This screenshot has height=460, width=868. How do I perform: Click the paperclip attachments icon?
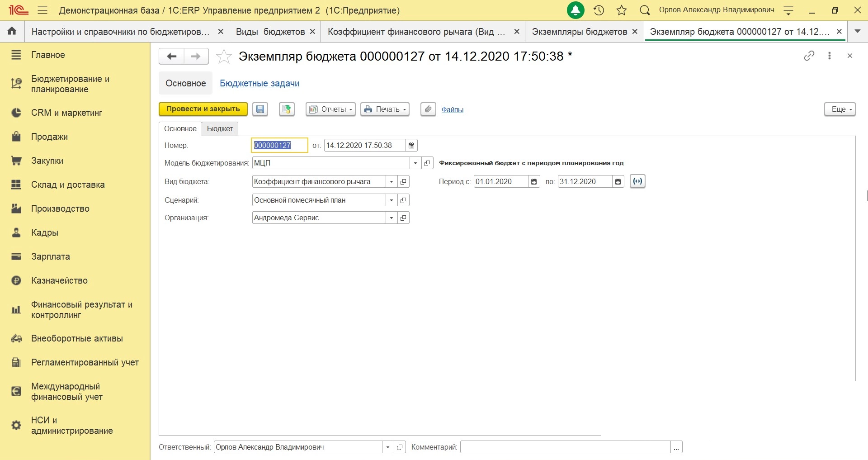point(428,109)
